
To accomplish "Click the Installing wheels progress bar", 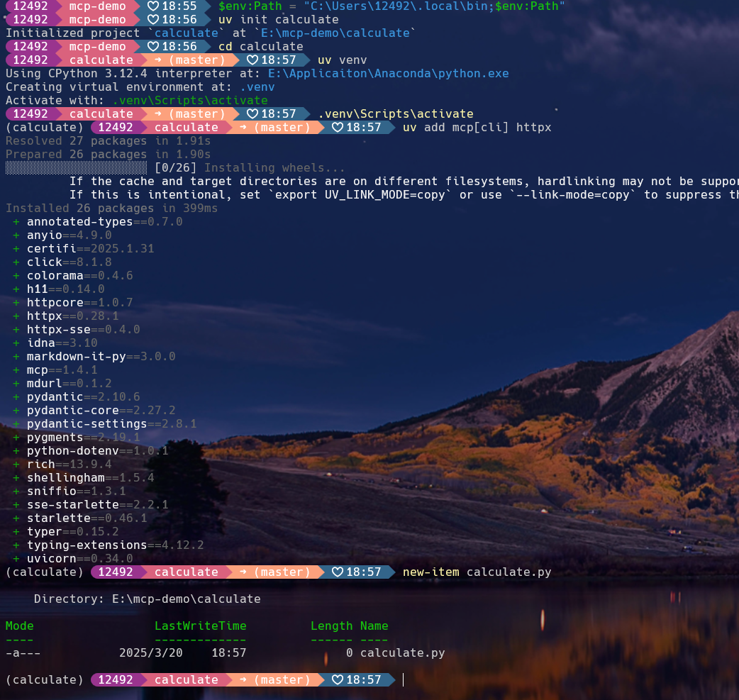I will point(76,168).
